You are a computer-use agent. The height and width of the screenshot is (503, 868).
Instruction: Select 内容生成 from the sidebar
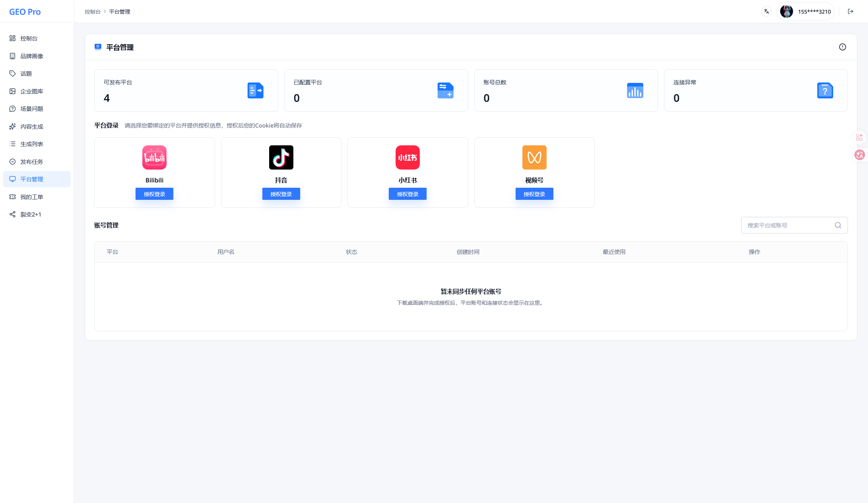[x=32, y=126]
